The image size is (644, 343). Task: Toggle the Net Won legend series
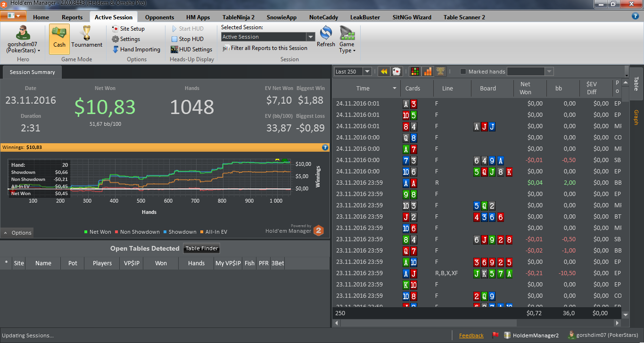point(98,232)
